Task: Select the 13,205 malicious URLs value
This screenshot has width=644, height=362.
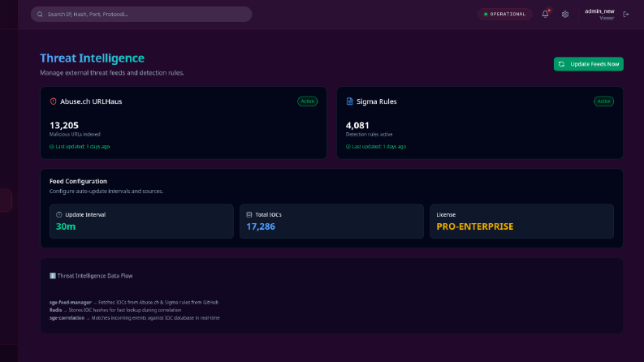Action: (x=64, y=125)
